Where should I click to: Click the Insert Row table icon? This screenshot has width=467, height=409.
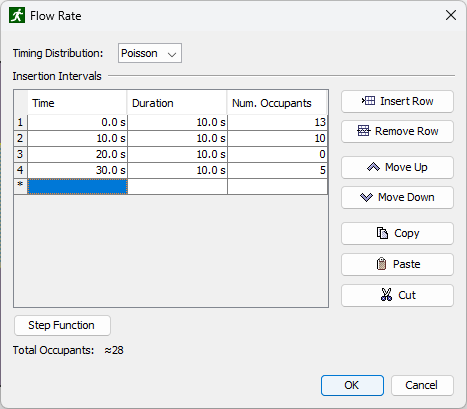(368, 101)
